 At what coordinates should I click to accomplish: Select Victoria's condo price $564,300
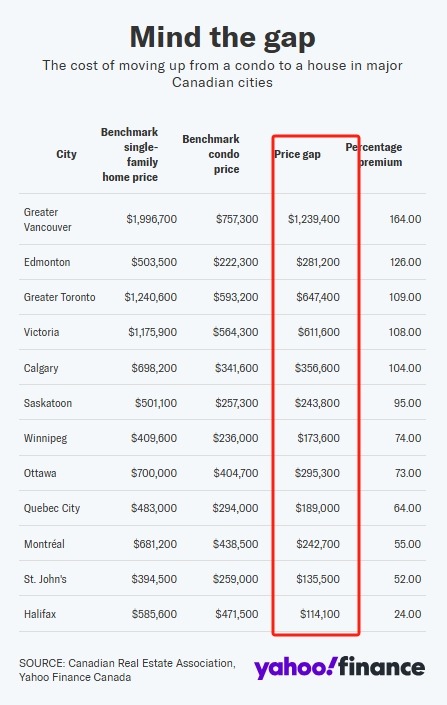click(x=236, y=332)
